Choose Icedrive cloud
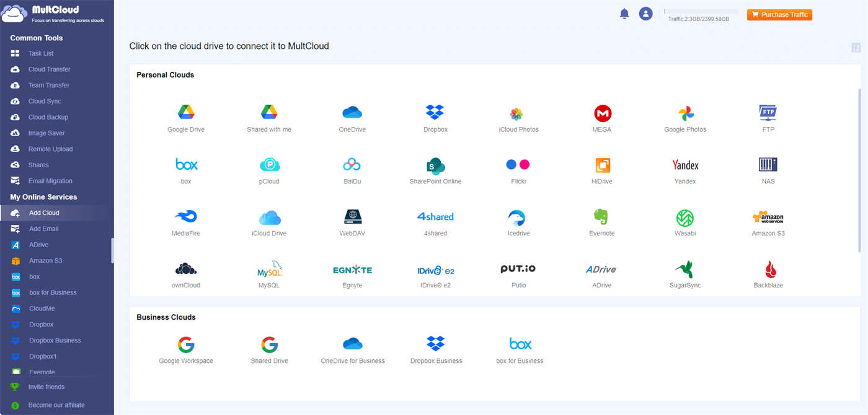 [x=518, y=222]
